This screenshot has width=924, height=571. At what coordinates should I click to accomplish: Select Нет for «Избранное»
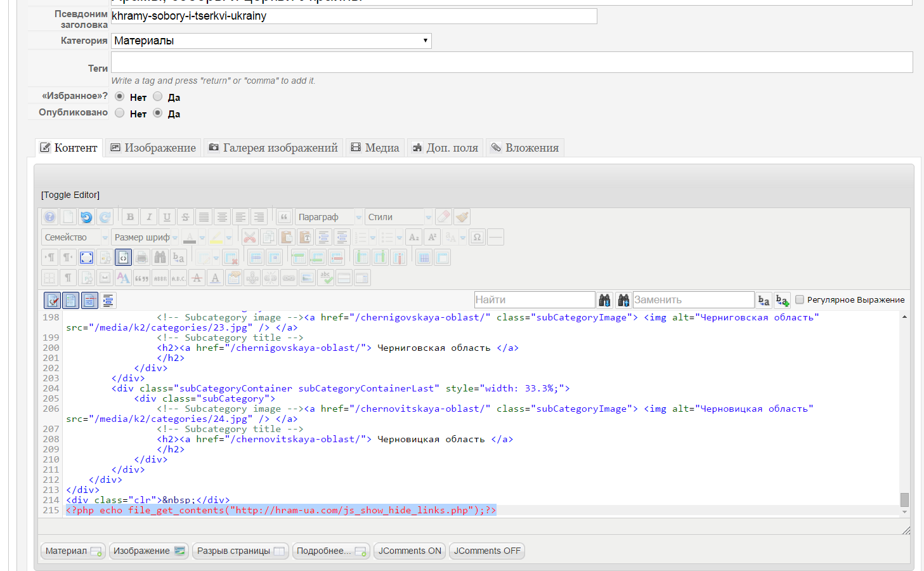(x=119, y=96)
